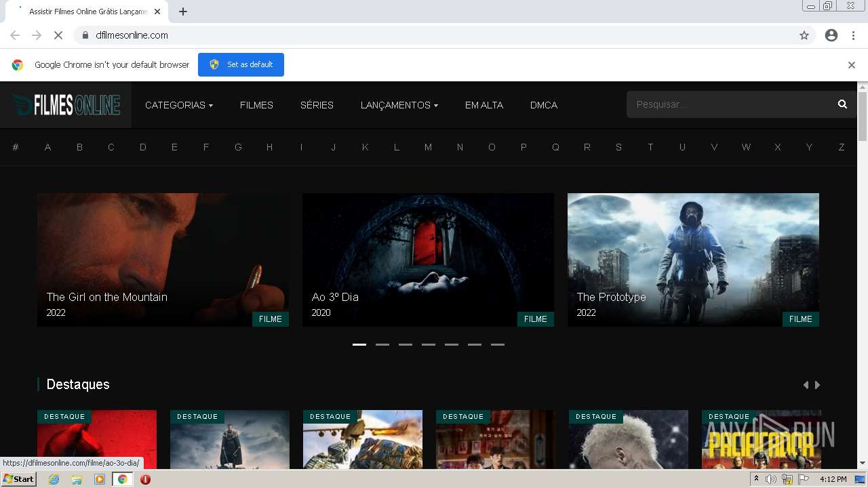Open the Filmes menu item
The height and width of the screenshot is (488, 868).
coord(256,105)
